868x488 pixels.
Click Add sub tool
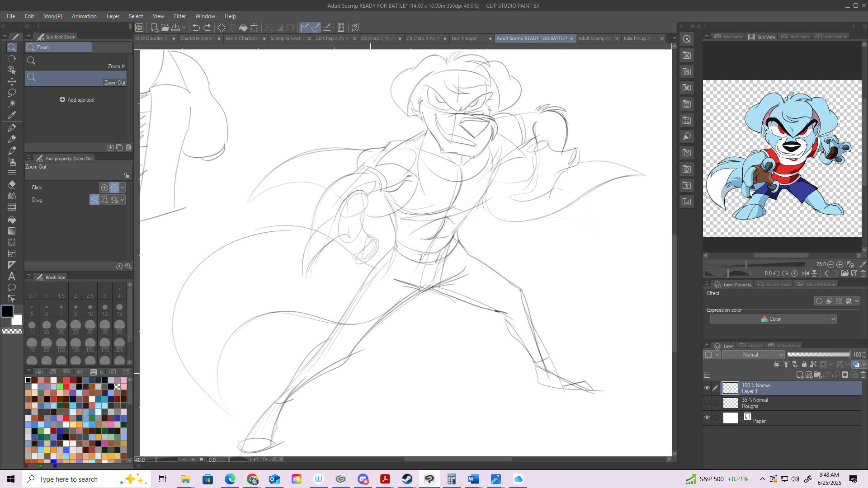[x=77, y=100]
